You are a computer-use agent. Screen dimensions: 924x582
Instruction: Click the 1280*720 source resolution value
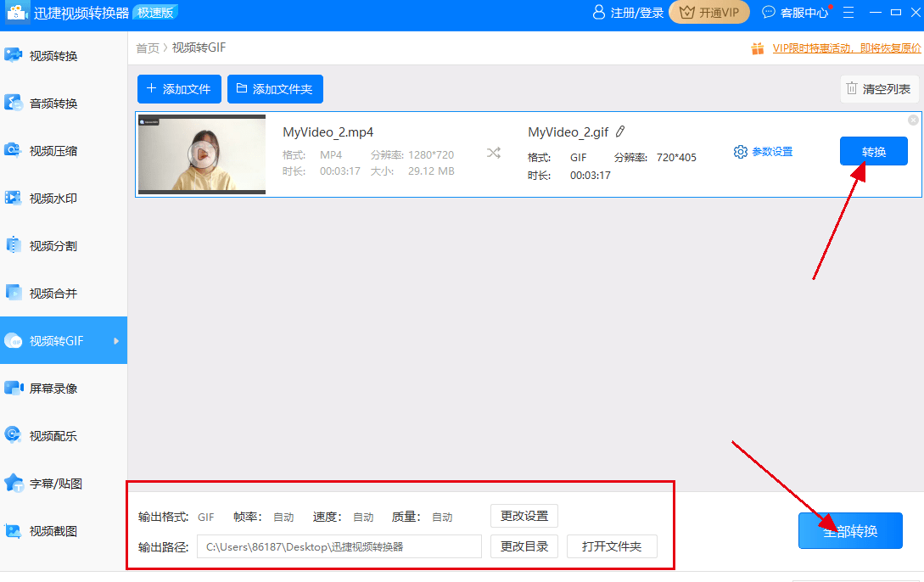[x=431, y=155]
